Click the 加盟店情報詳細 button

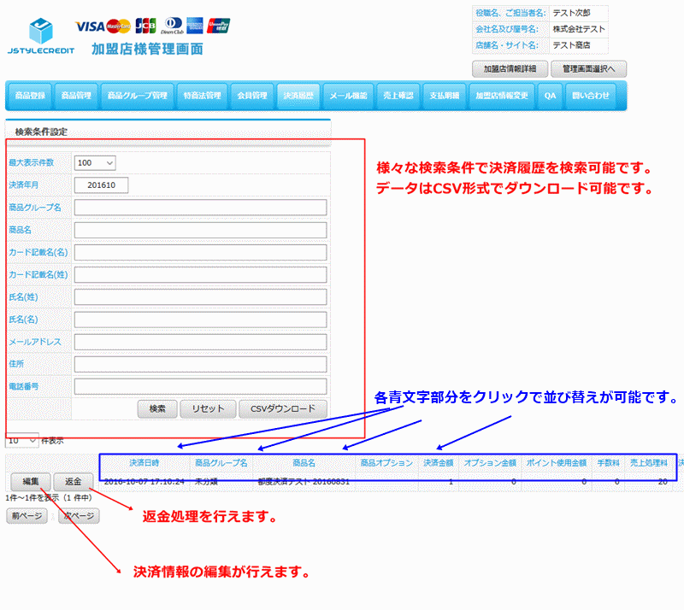pos(510,69)
